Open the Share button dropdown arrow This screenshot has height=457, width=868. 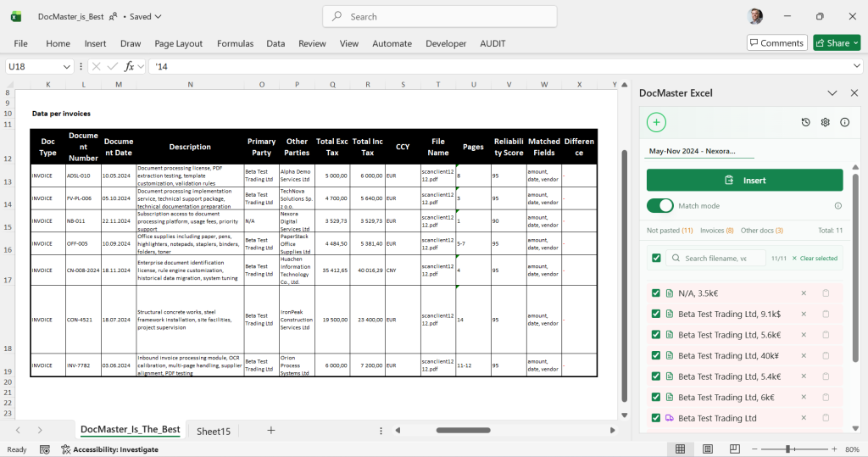point(856,42)
